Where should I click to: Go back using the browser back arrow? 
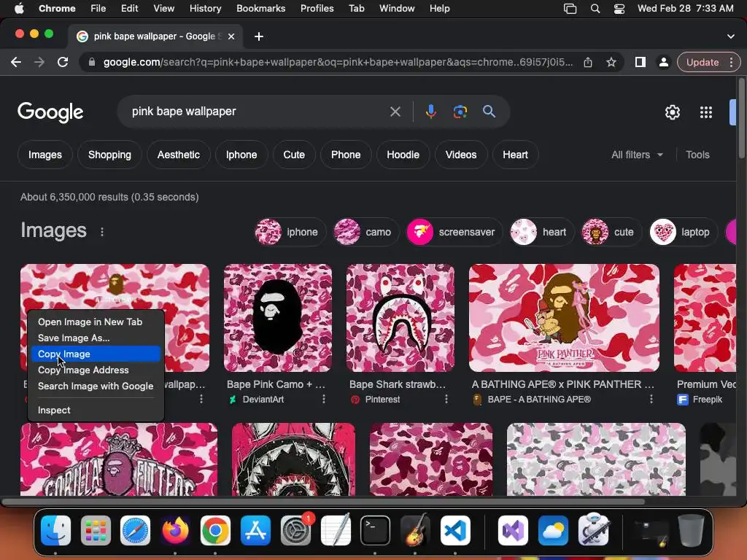coord(16,62)
